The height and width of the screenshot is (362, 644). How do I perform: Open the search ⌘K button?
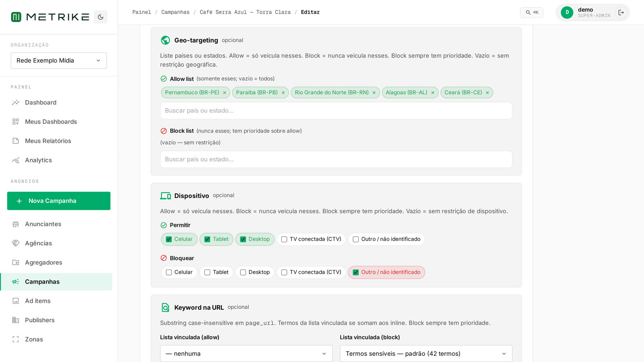532,12
